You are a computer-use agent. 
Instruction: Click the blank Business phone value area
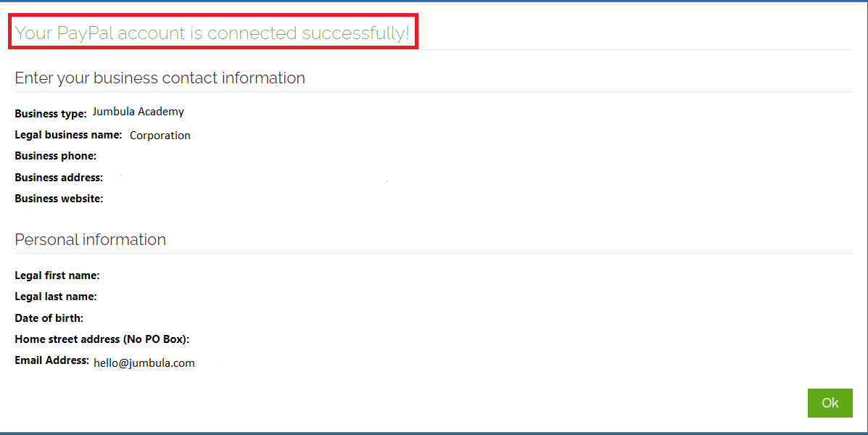221,156
